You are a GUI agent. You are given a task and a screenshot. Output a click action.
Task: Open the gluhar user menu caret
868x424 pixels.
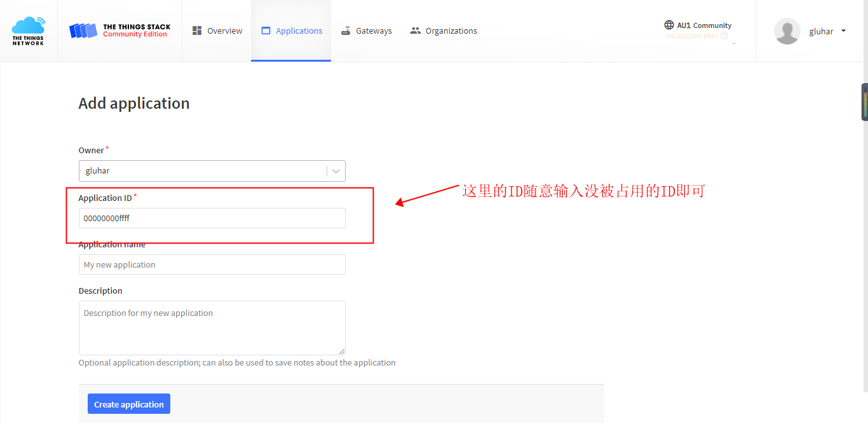point(843,31)
